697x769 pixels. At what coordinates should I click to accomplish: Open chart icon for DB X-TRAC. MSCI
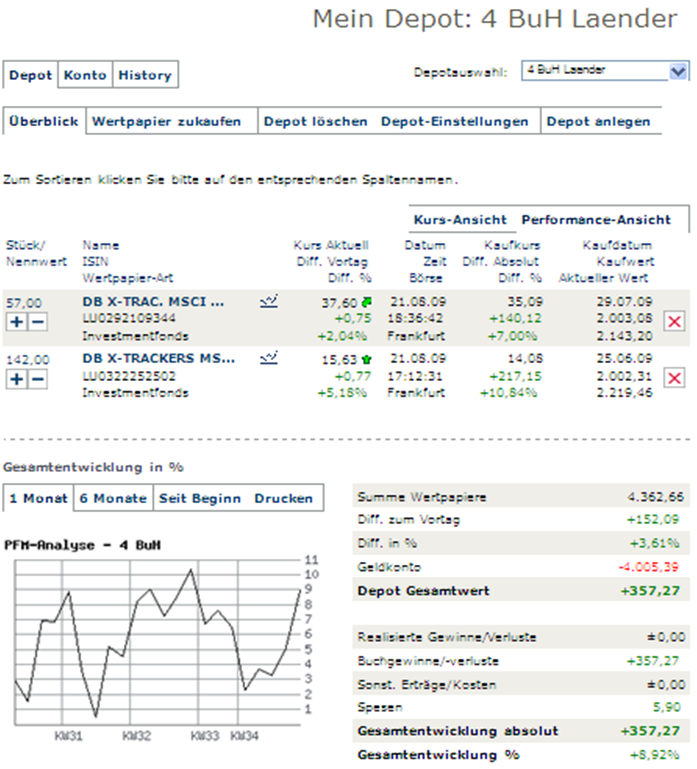tap(268, 300)
